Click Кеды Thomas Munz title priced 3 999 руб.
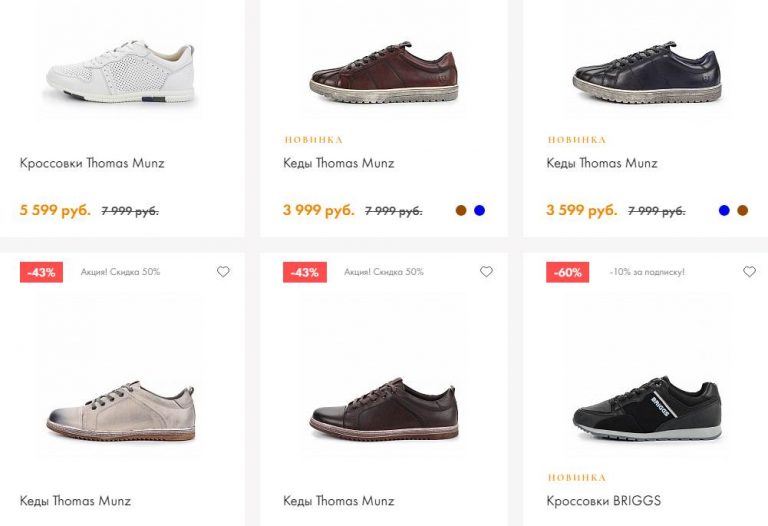Screen dimensions: 768x526 tap(338, 163)
